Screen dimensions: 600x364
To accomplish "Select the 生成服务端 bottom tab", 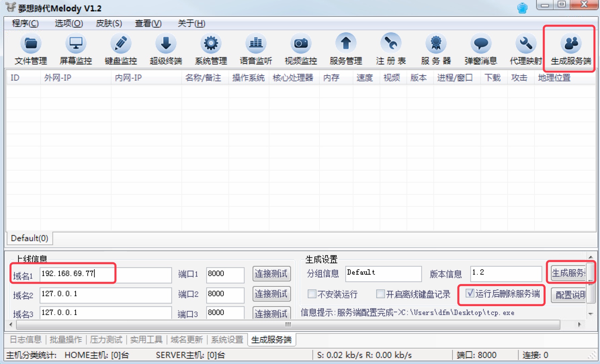I will (271, 339).
